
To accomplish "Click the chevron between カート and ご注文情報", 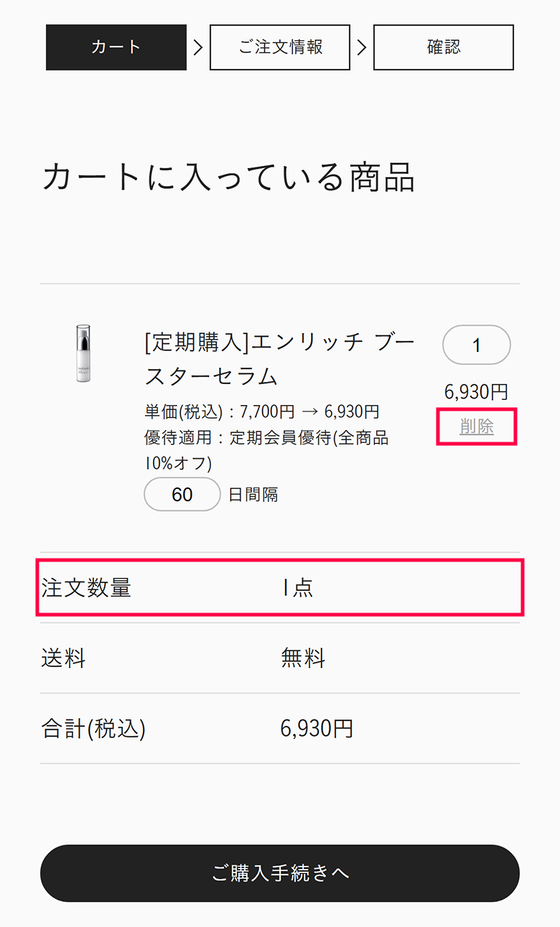I will [x=198, y=47].
